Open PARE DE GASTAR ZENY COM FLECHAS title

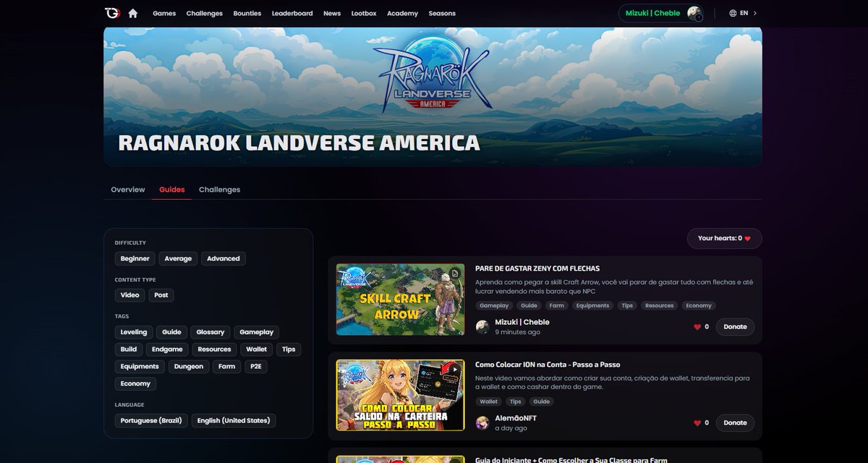click(x=537, y=268)
